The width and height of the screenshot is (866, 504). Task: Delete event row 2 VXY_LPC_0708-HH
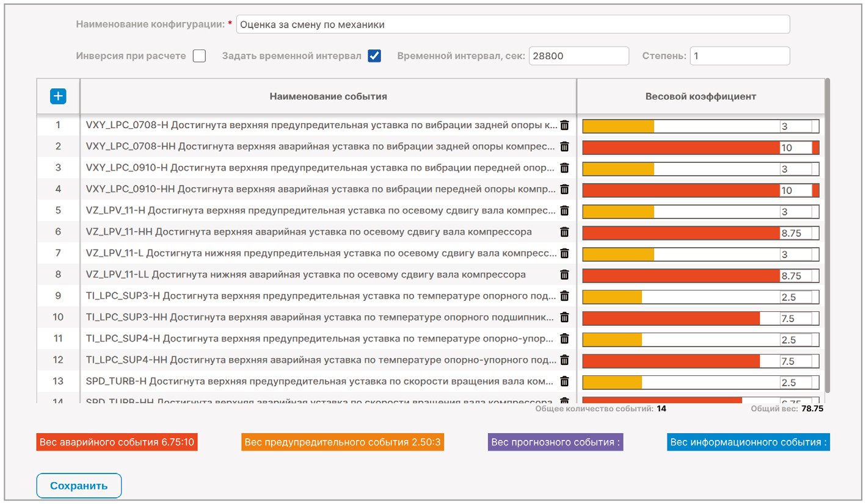coord(564,146)
